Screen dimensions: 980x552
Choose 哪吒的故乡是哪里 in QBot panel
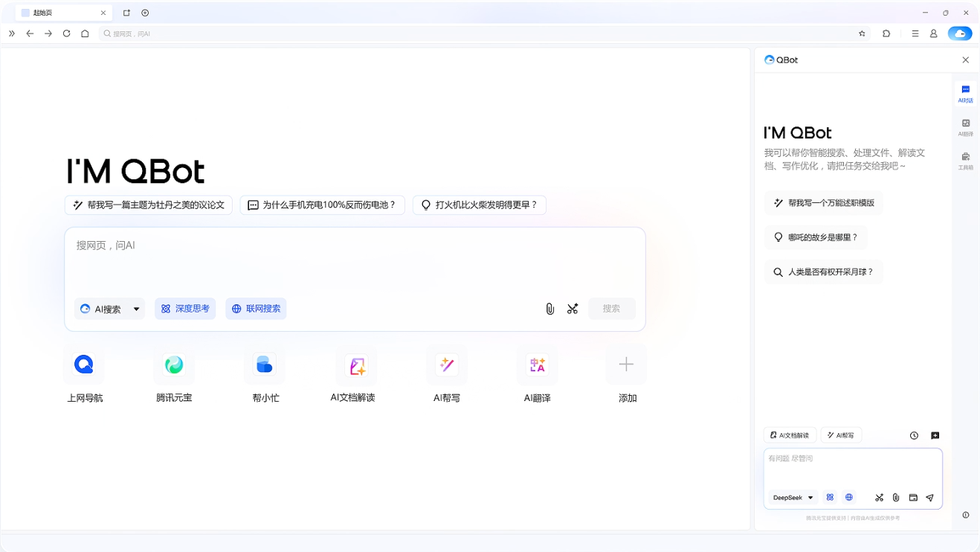816,237
